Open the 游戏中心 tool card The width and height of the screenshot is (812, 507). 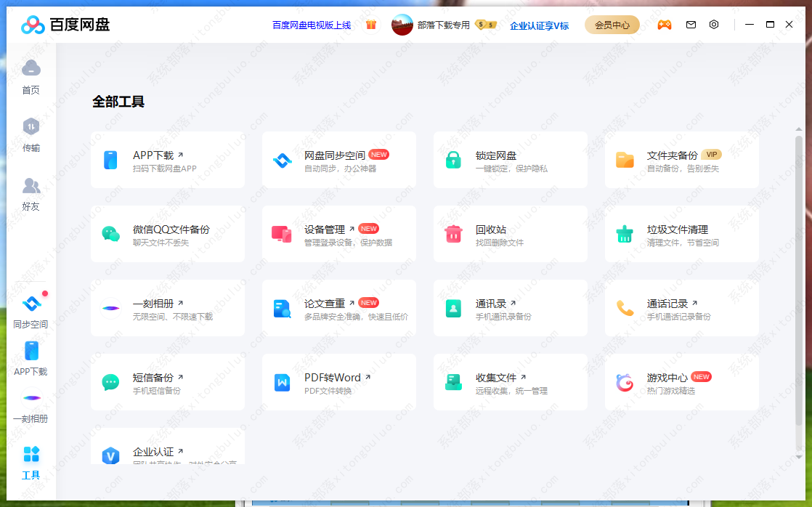click(681, 382)
